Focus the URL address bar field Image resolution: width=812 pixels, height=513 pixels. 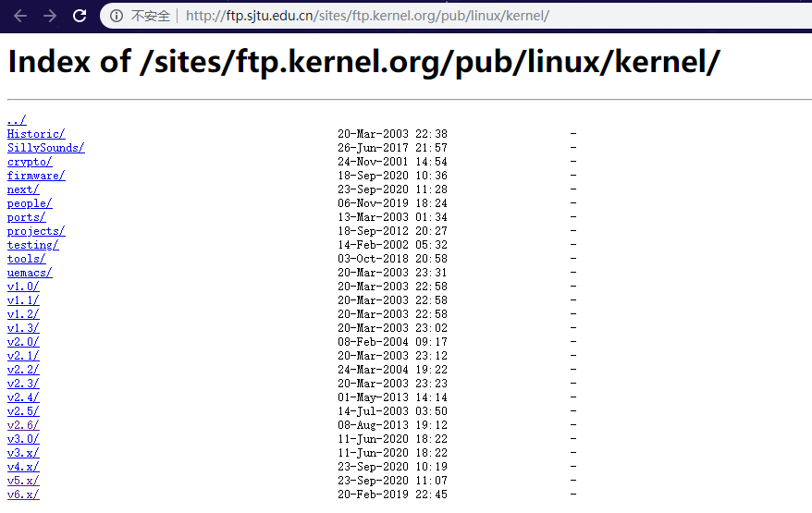coord(456,16)
